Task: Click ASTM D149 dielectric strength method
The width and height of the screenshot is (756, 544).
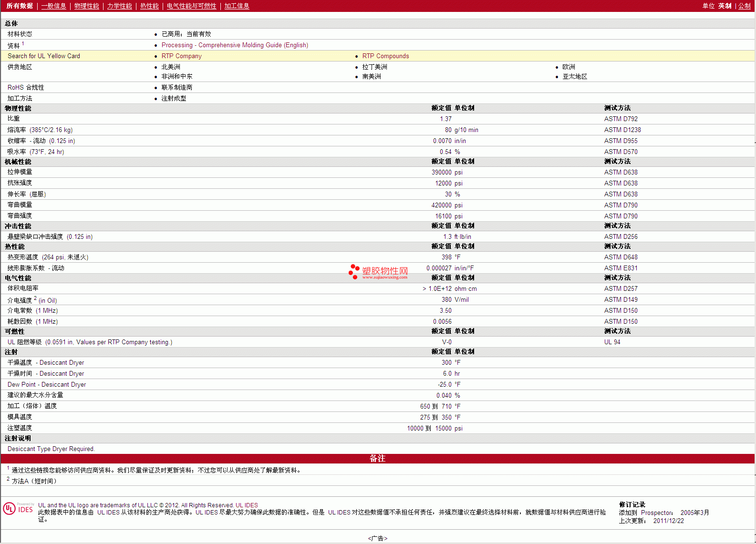Action: pyautogui.click(x=621, y=300)
